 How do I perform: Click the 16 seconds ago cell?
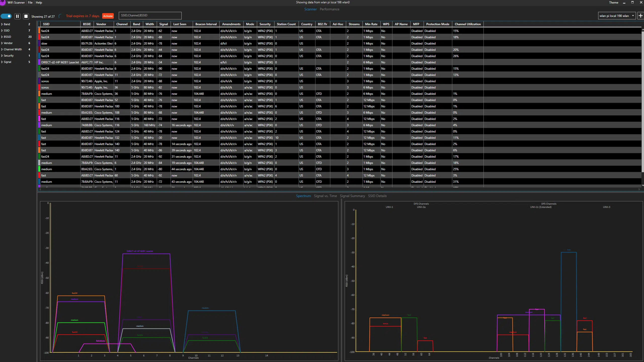(182, 125)
